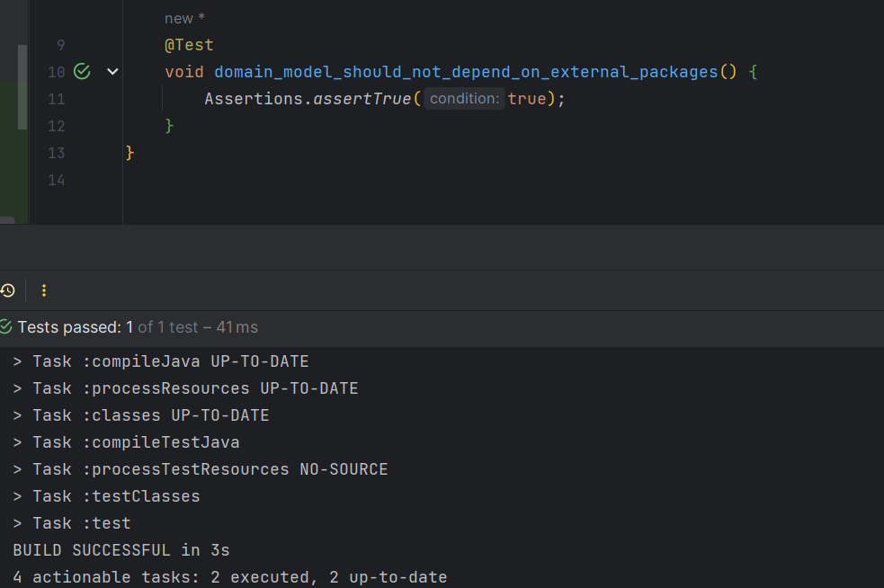Click line number 14 in the gutter

point(57,180)
